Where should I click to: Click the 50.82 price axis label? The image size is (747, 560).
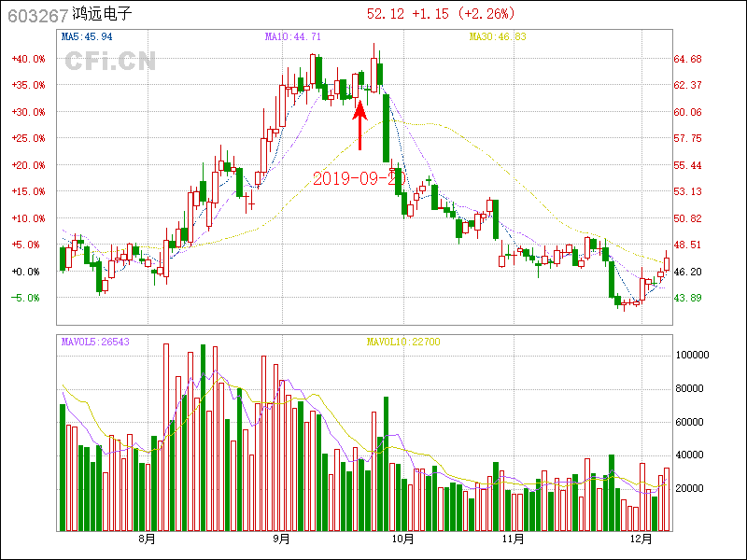[687, 218]
